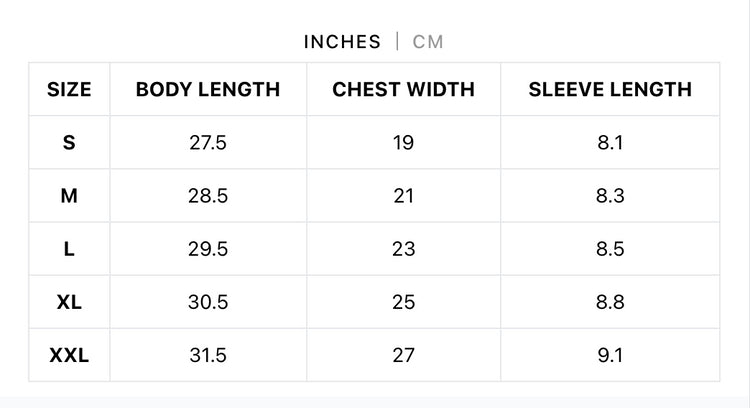The width and height of the screenshot is (750, 408).
Task: Select the S size row label
Action: [x=69, y=142]
